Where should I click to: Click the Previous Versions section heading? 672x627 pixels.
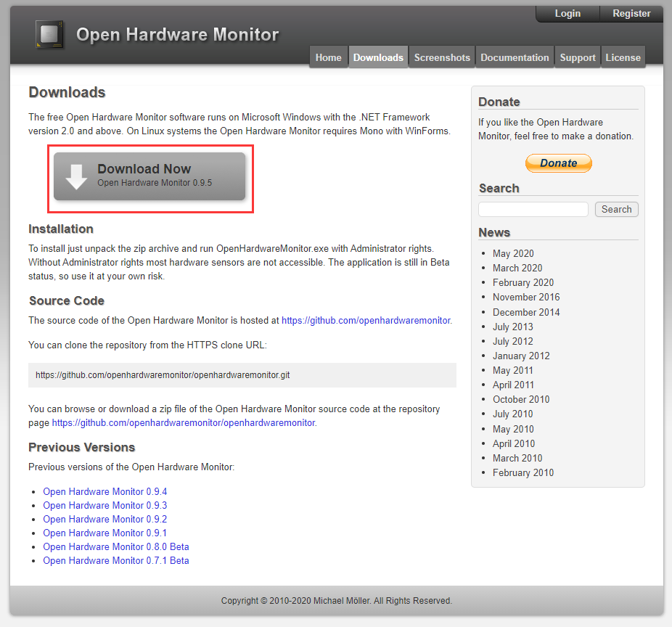[82, 448]
